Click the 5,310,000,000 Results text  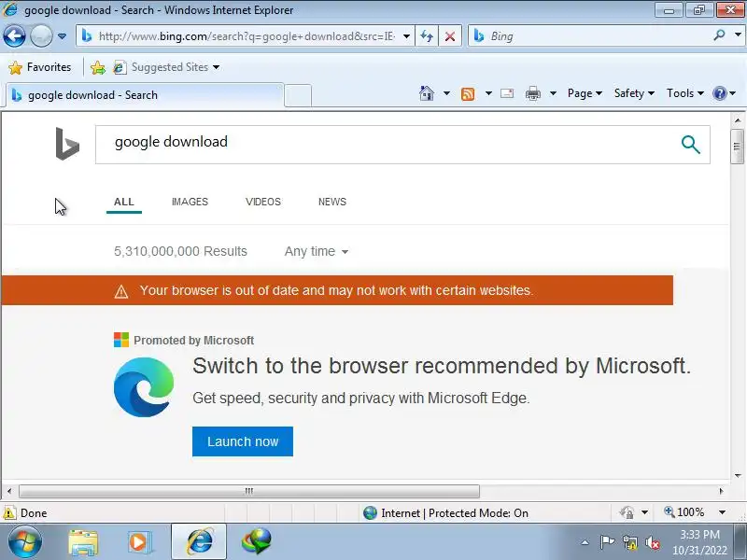[180, 251]
